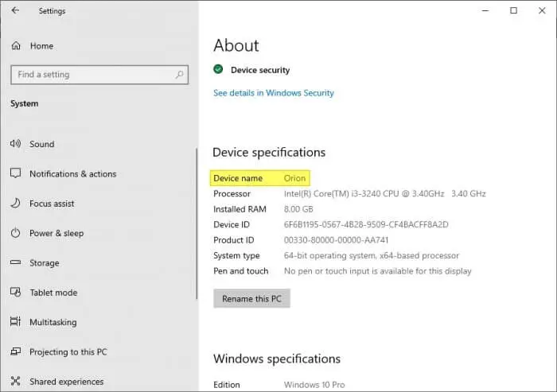Screen dimensions: 557x392
Task: Go to Storage settings
Action: coord(45,263)
